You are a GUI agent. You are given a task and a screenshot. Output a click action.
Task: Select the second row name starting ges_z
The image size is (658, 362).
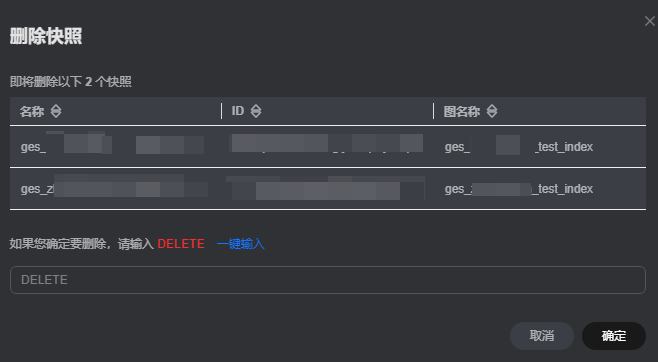(114, 188)
